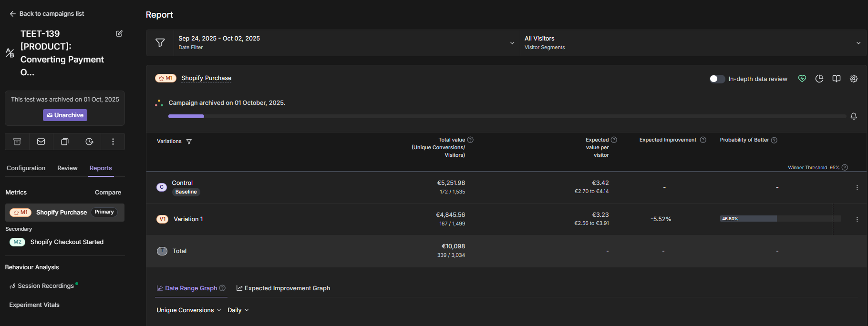This screenshot has height=326, width=868.
Task: Click the €5,251.98 total value cell
Action: [451, 183]
